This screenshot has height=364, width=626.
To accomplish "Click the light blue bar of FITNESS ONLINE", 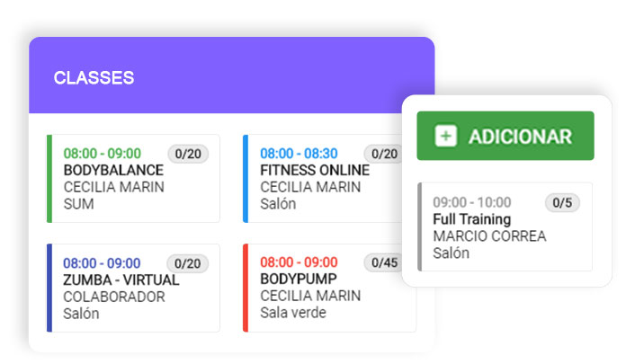I will point(246,179).
